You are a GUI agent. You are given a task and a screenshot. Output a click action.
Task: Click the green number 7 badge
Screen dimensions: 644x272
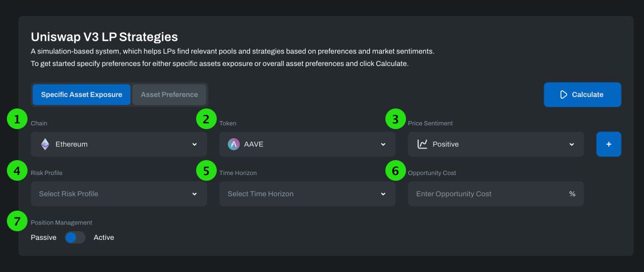[x=17, y=221]
